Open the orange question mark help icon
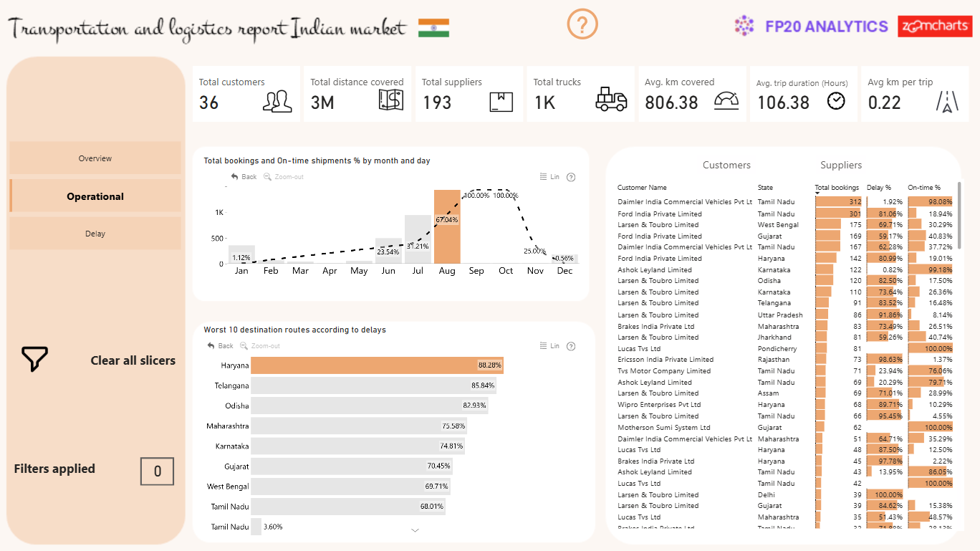 pos(582,24)
